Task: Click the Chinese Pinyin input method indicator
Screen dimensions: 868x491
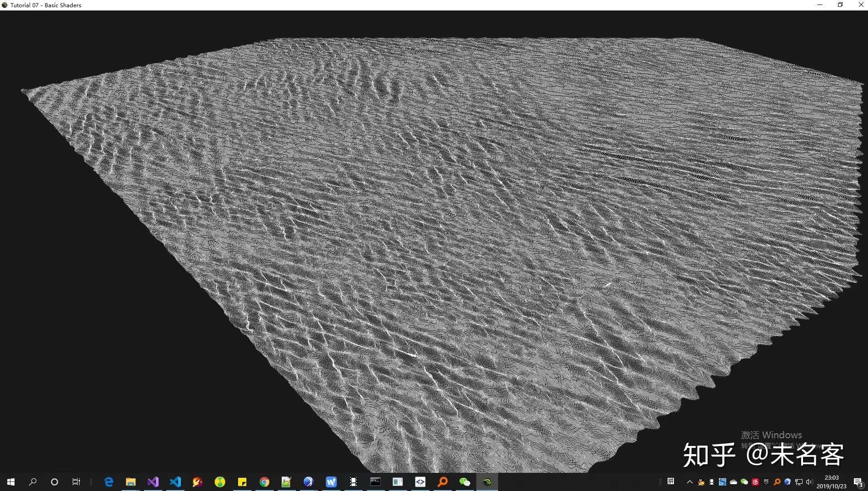Action: [x=671, y=481]
